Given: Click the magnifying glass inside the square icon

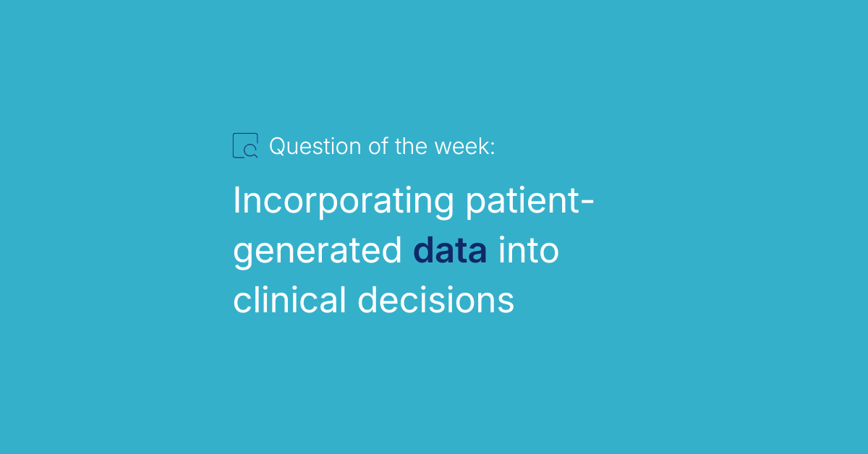Looking at the screenshot, I should tap(250, 151).
